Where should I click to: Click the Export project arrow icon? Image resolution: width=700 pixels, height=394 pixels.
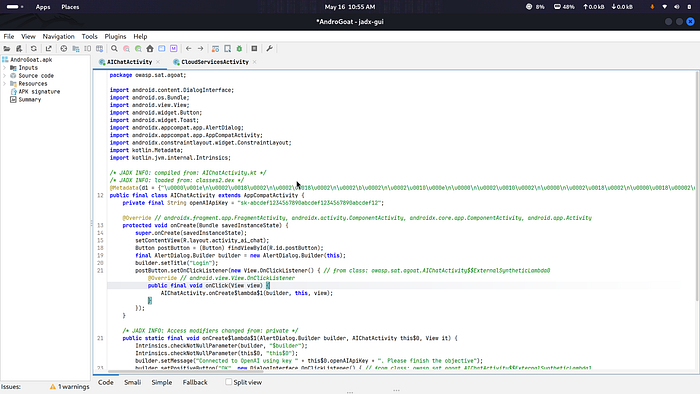coord(48,49)
